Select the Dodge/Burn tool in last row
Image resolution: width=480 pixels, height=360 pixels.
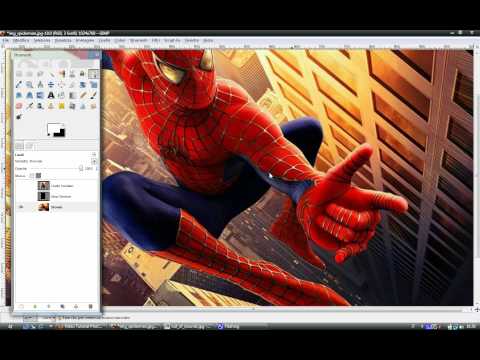point(19,117)
